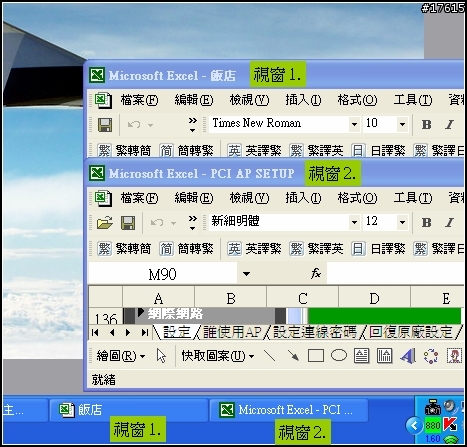Open 工具(T) menu in PCI AP SETUP window
Image resolution: width=467 pixels, height=447 pixels.
pyautogui.click(x=413, y=198)
